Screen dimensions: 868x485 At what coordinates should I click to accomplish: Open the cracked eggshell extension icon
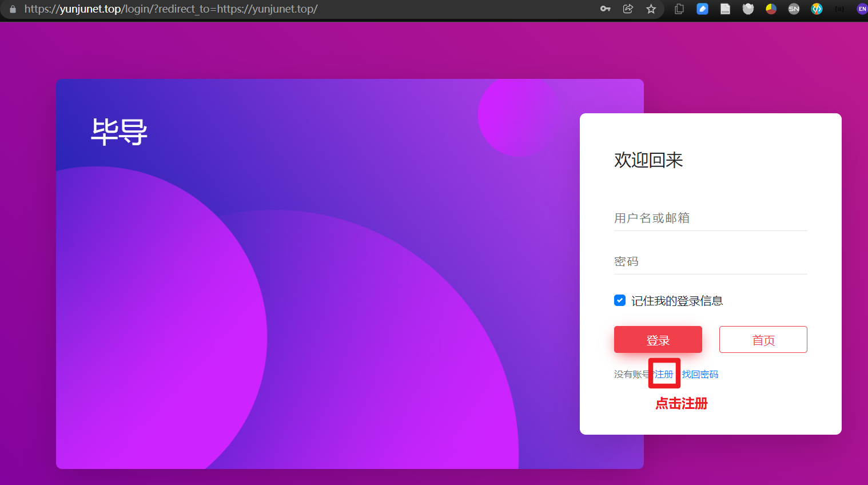click(748, 9)
